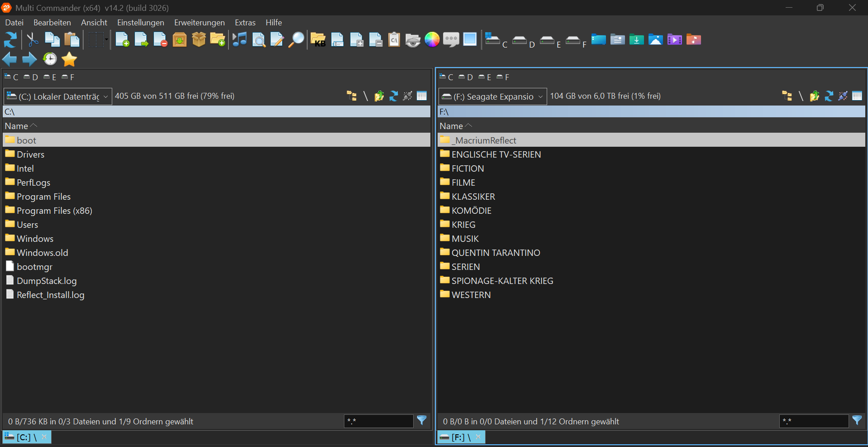Click the speech bubble icon in toolbar
Image resolution: width=868 pixels, height=447 pixels.
(x=451, y=40)
